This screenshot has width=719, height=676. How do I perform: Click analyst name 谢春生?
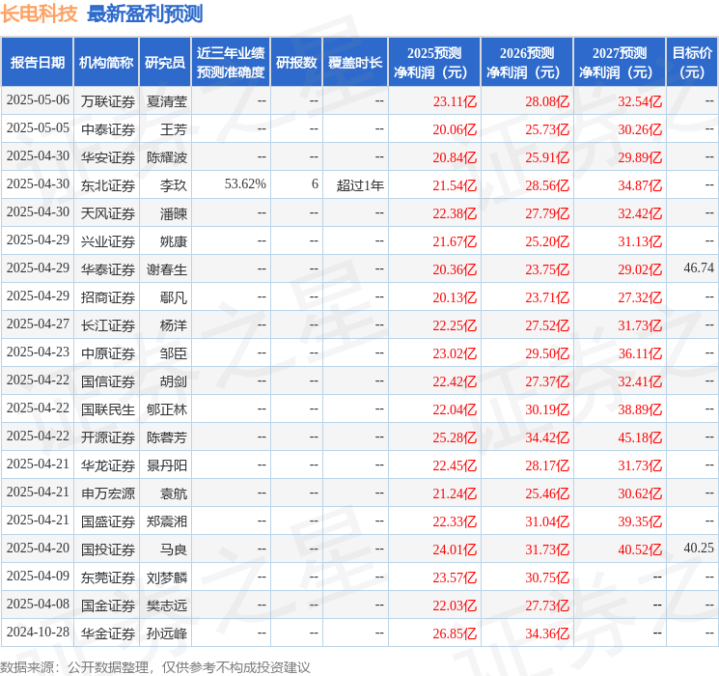point(166,269)
